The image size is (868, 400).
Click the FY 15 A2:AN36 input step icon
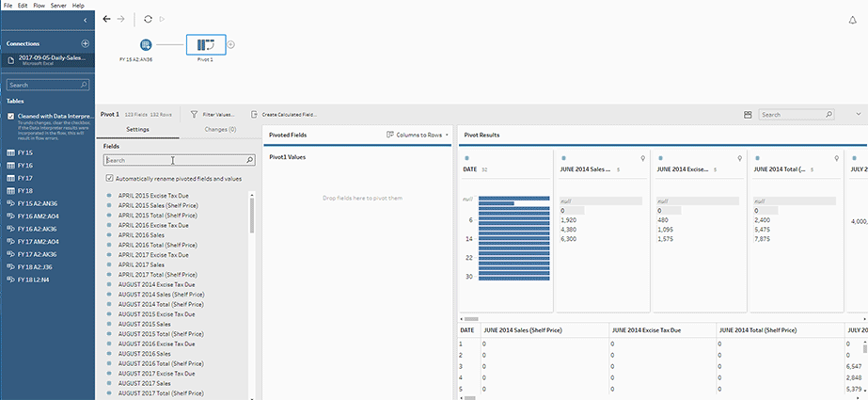146,44
